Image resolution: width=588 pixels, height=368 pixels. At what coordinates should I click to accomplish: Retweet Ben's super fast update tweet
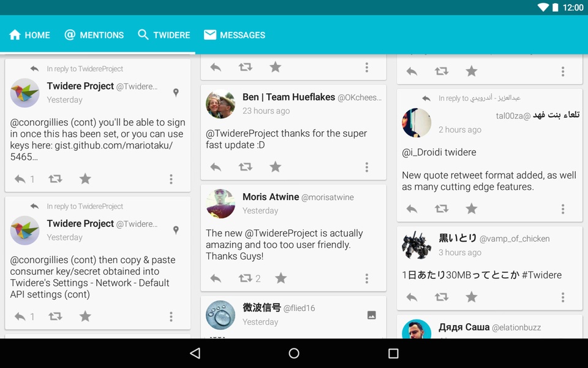(245, 167)
